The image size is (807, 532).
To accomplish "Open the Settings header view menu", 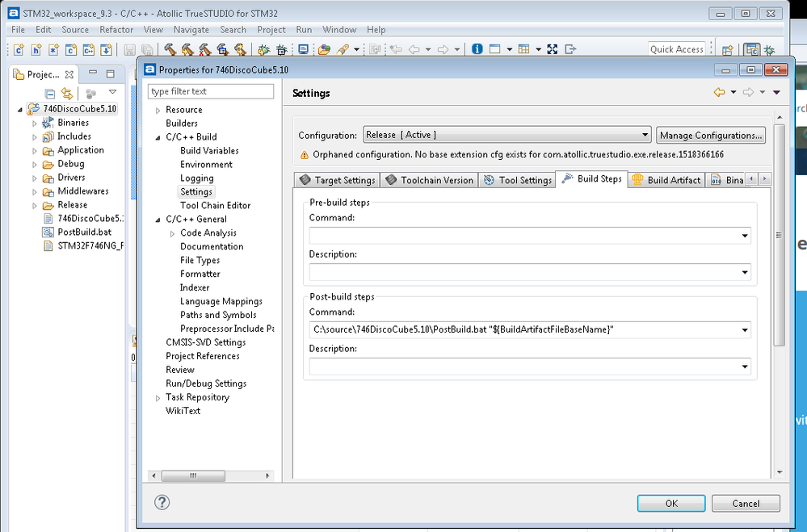I will tap(776, 92).
